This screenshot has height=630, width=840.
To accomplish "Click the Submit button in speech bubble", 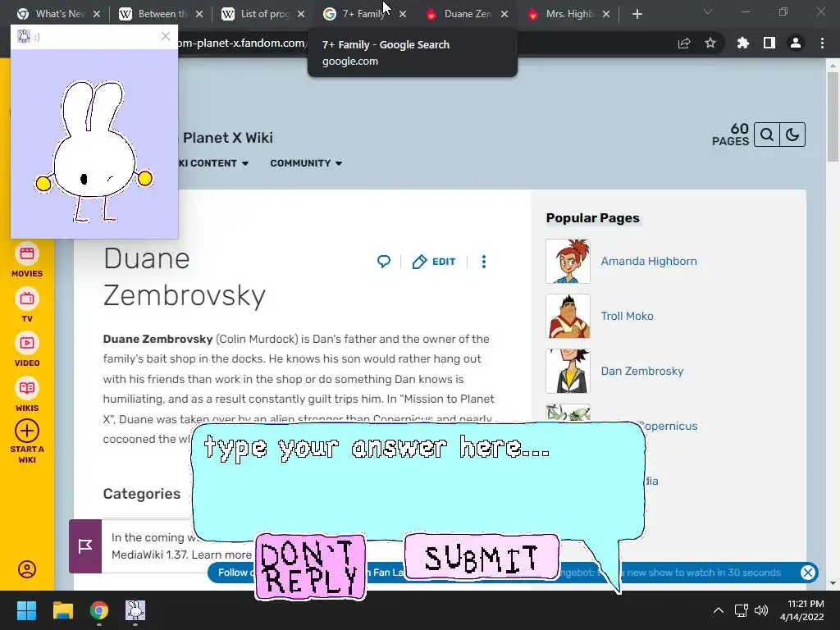I will click(482, 557).
